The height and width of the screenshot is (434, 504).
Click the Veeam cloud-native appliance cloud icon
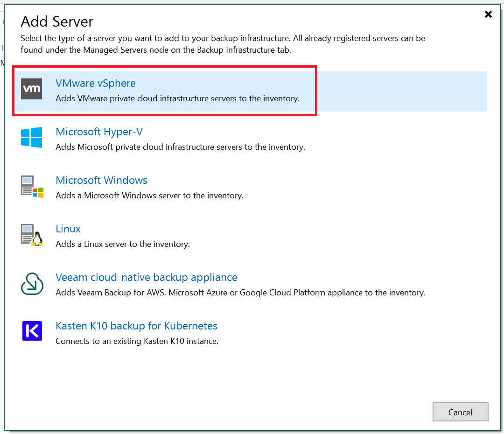tap(32, 284)
